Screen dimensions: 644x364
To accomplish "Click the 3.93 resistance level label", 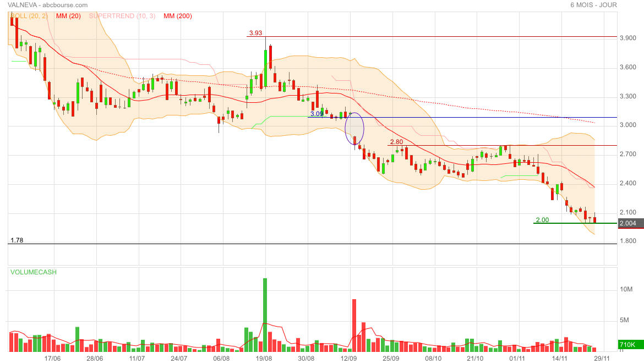I will (255, 33).
